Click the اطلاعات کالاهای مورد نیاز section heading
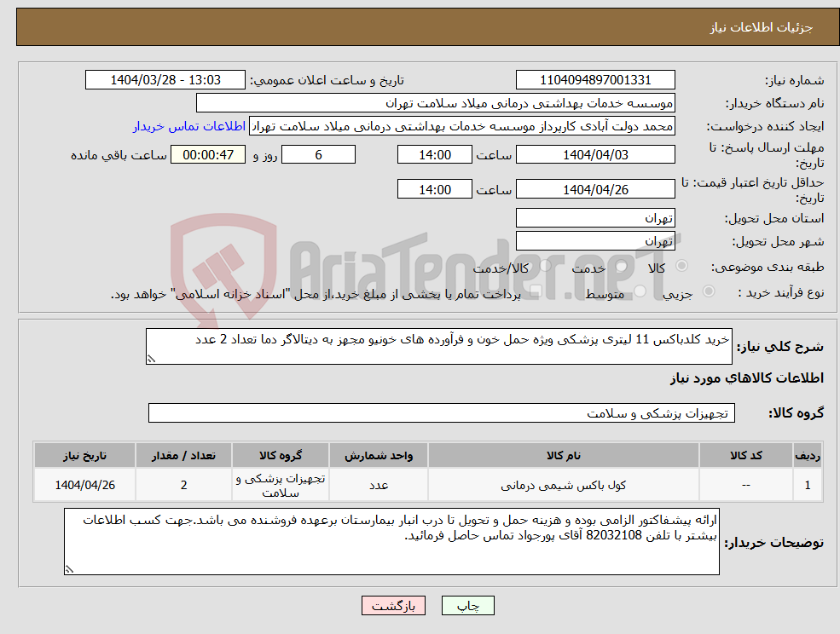 tap(746, 378)
